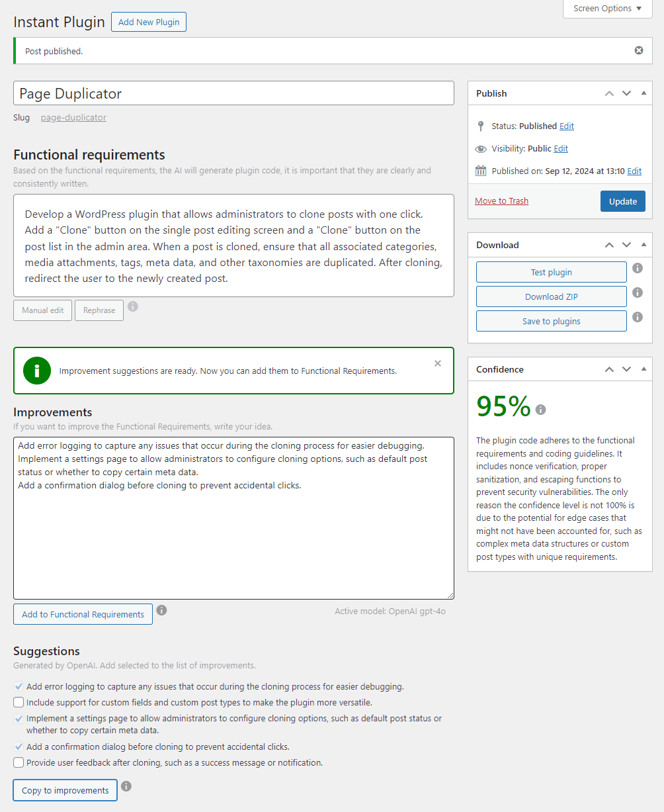The height and width of the screenshot is (812, 664).
Task: View info icon beside Save to plugins
Action: click(637, 317)
